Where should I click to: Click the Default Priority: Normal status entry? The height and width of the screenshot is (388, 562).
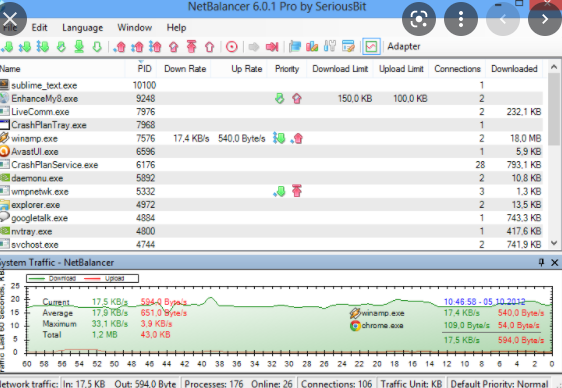pos(499,383)
